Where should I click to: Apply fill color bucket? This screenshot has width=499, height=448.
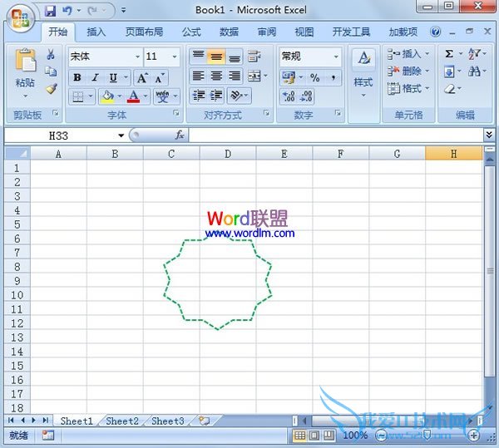107,96
